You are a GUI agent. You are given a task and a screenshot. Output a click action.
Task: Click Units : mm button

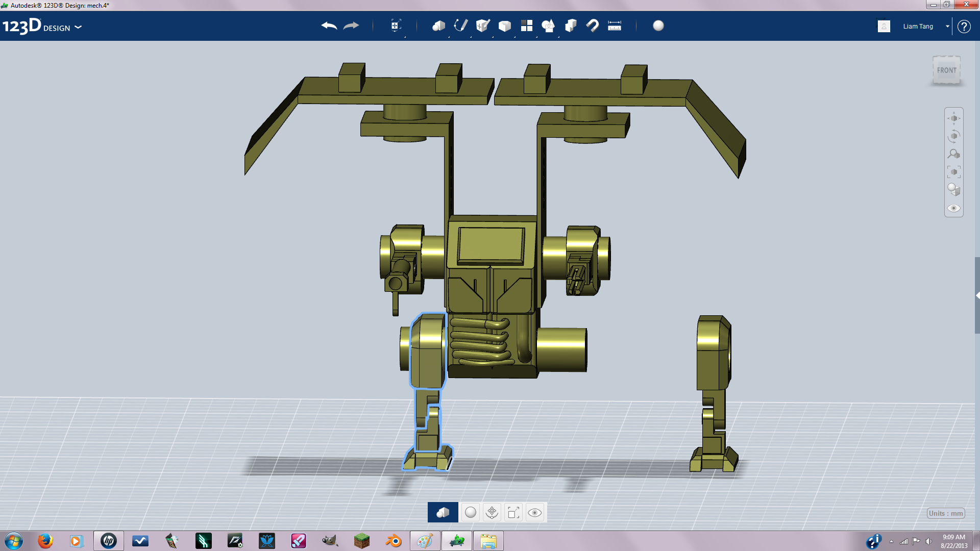[x=946, y=513]
